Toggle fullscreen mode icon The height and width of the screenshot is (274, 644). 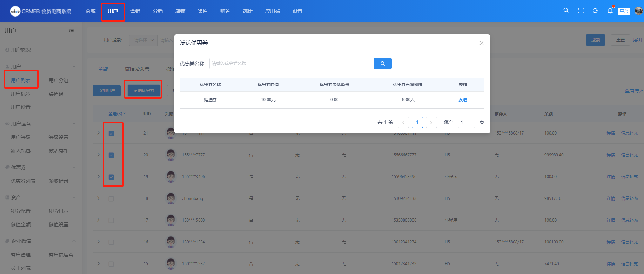[581, 11]
